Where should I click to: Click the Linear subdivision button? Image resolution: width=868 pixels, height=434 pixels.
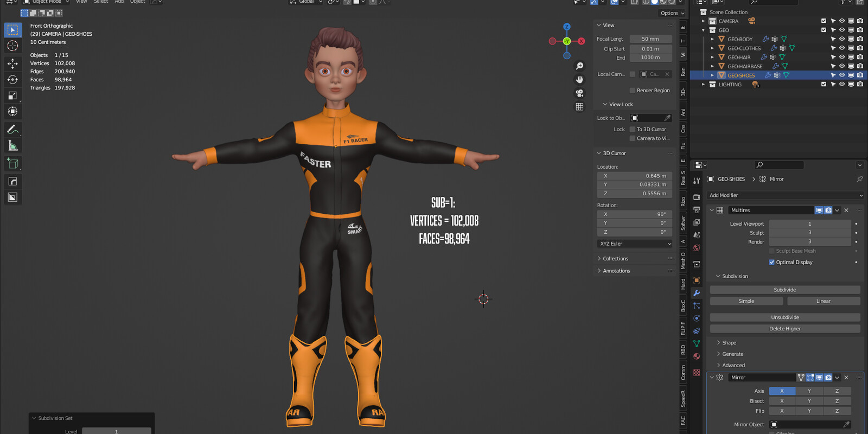point(824,301)
